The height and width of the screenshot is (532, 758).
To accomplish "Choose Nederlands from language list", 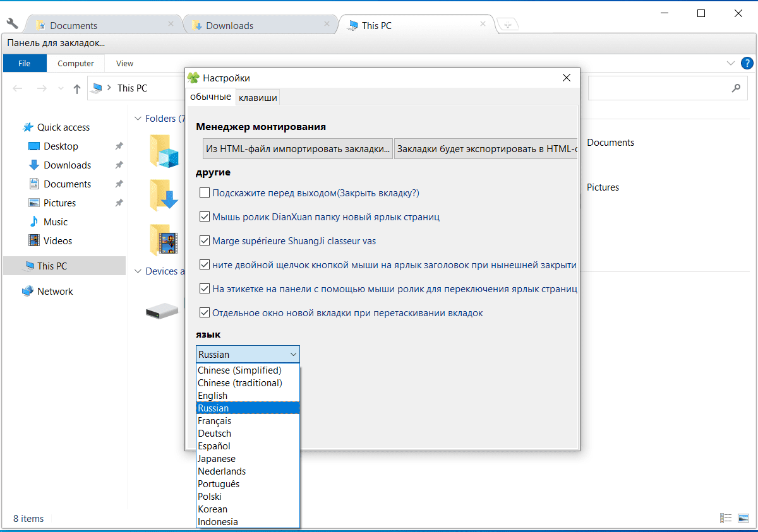I will (248, 471).
